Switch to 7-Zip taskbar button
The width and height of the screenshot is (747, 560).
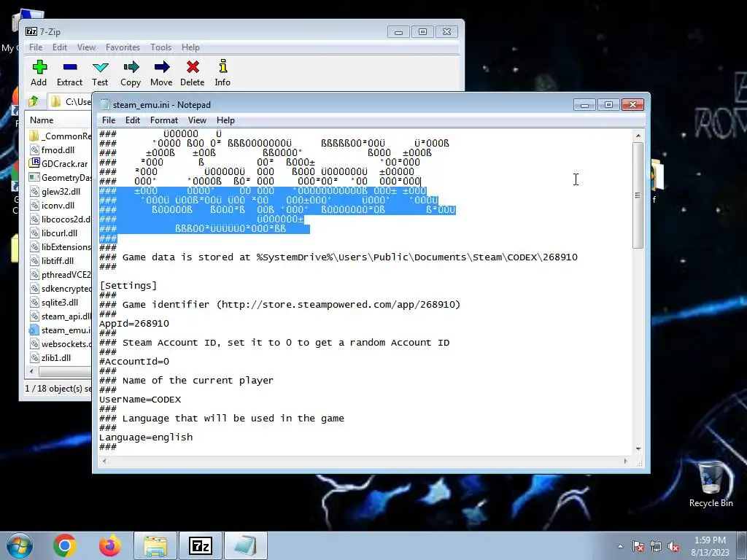point(200,545)
